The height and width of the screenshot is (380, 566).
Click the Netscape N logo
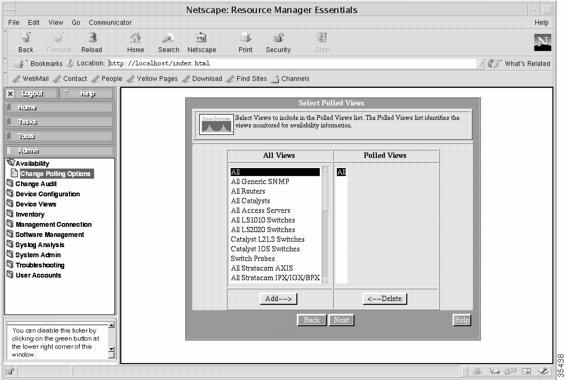543,42
